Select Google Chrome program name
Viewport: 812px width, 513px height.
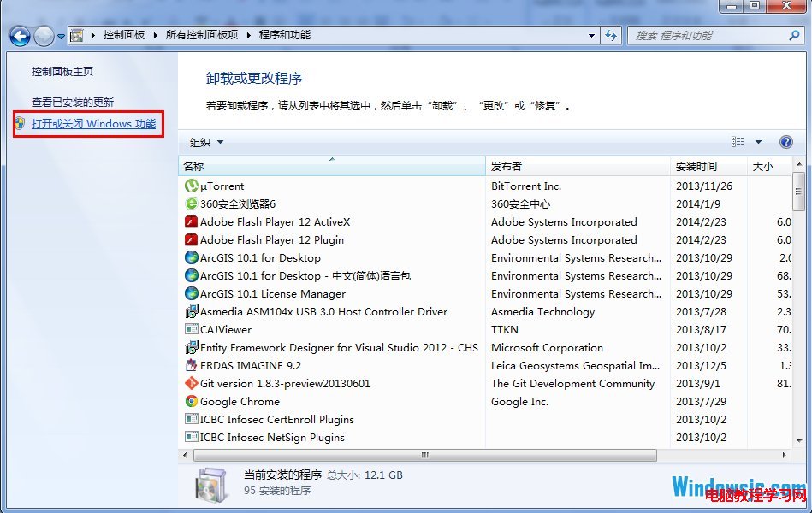[240, 402]
